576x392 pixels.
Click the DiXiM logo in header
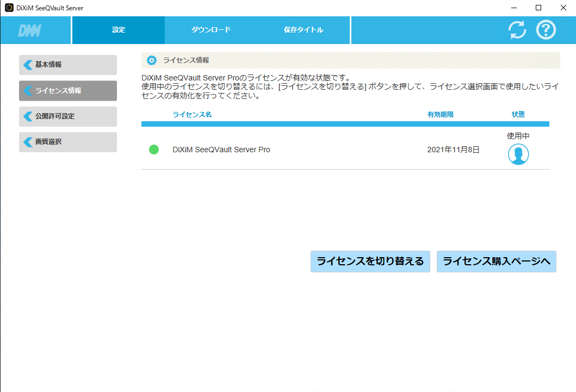pyautogui.click(x=29, y=30)
